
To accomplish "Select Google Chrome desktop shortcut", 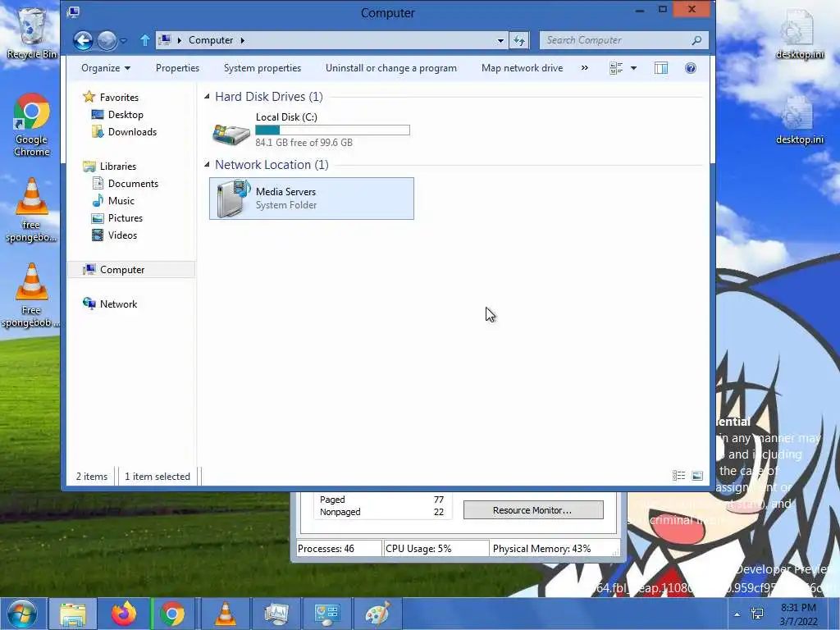I will (32, 125).
